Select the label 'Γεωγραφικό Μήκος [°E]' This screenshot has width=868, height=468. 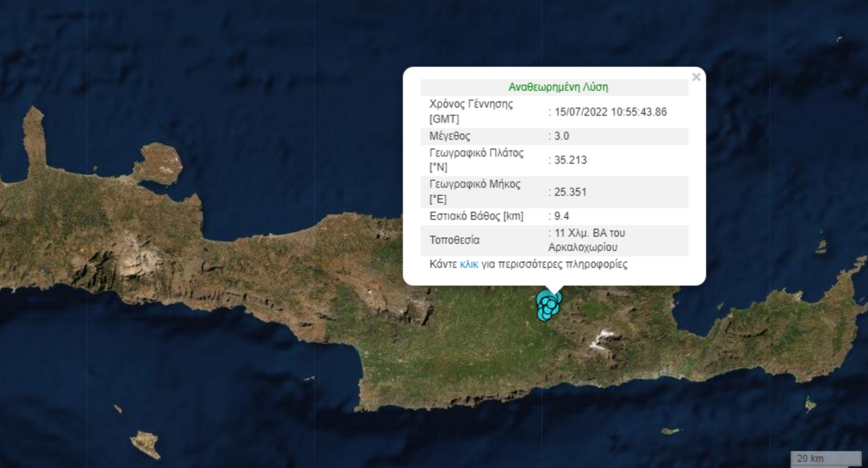point(475,192)
